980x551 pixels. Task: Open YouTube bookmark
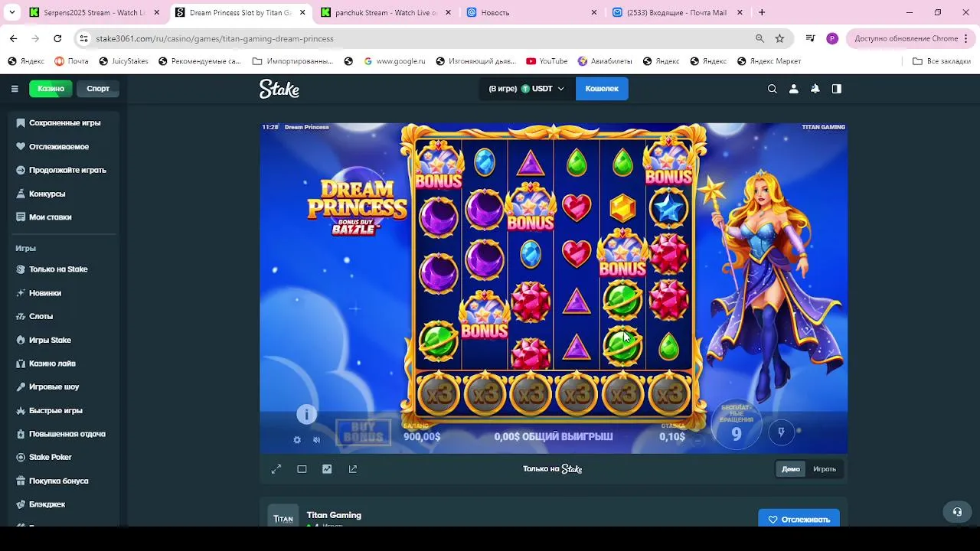[547, 61]
